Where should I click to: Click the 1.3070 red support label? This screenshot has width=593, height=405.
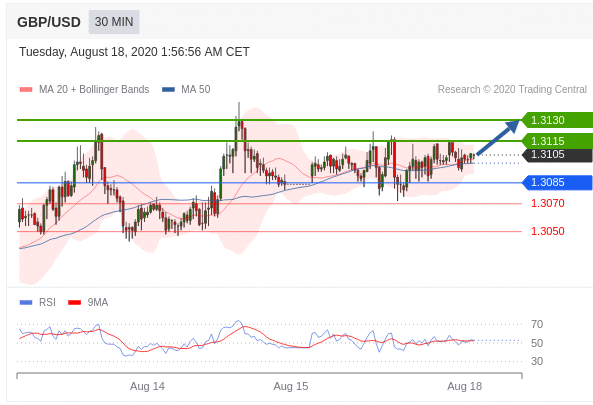pyautogui.click(x=548, y=203)
